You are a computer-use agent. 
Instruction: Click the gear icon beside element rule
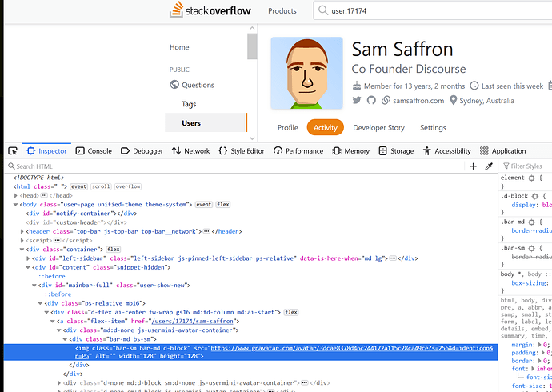point(531,178)
